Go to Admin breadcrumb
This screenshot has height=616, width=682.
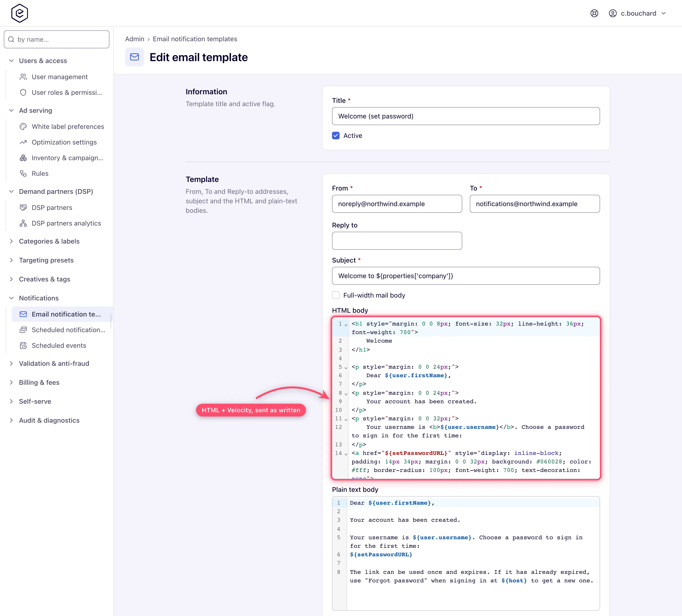[x=135, y=39]
